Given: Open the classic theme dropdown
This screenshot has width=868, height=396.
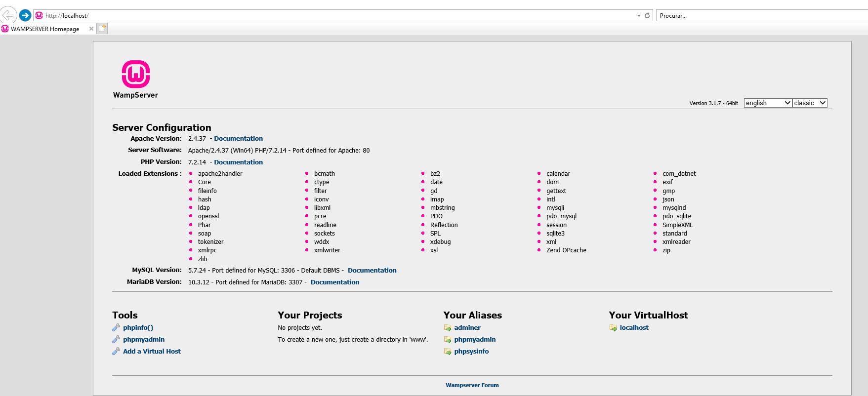Looking at the screenshot, I should (x=810, y=103).
